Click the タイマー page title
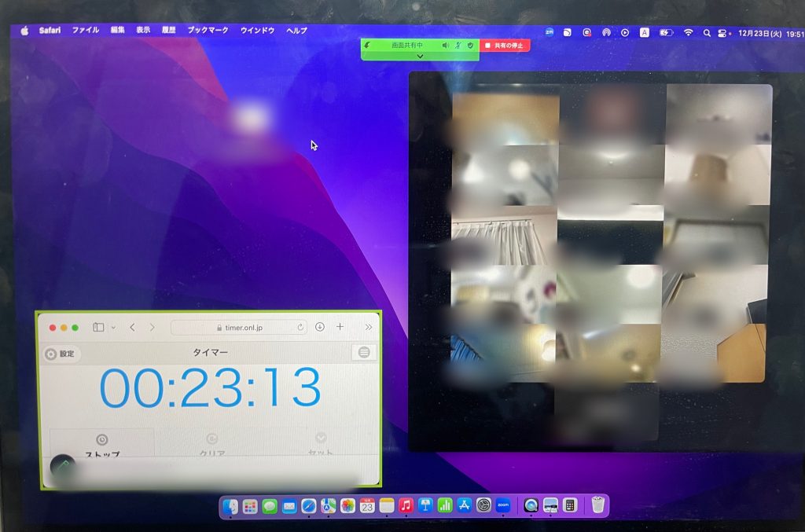The height and width of the screenshot is (532, 805). 210,353
